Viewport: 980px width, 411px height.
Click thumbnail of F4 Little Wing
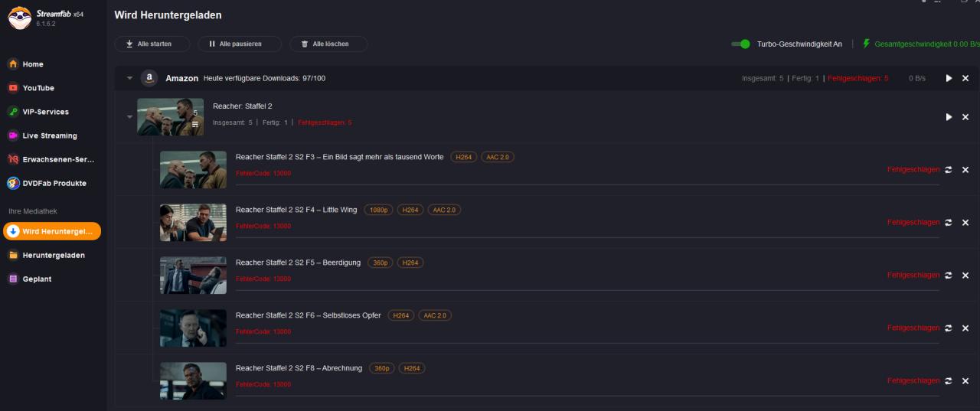[193, 222]
